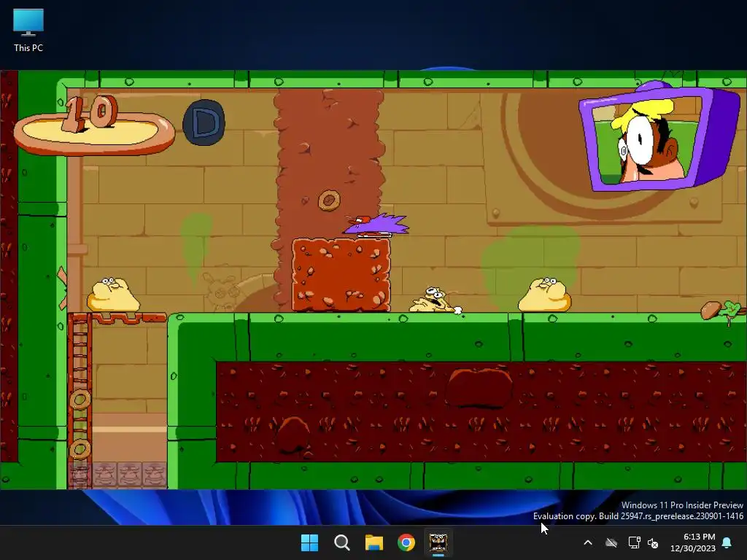The image size is (747, 560).
Task: Open the This PC desktop icon
Action: tap(28, 31)
